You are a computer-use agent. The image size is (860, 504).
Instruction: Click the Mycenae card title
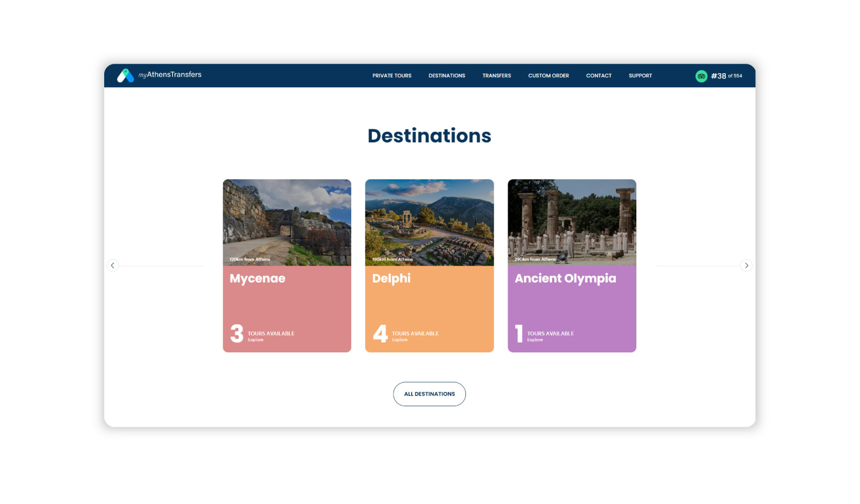pyautogui.click(x=258, y=279)
